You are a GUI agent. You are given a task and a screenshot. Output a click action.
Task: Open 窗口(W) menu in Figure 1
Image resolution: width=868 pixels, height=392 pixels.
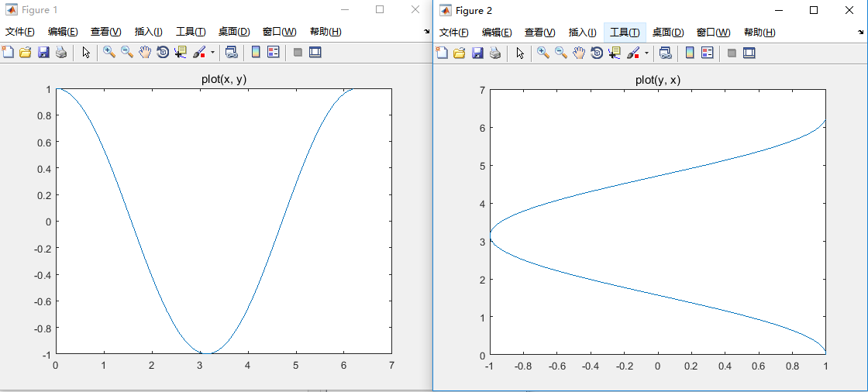(280, 32)
